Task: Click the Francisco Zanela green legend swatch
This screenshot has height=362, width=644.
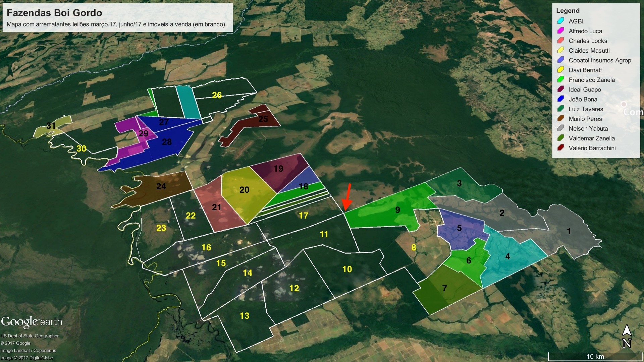Action: (x=560, y=79)
